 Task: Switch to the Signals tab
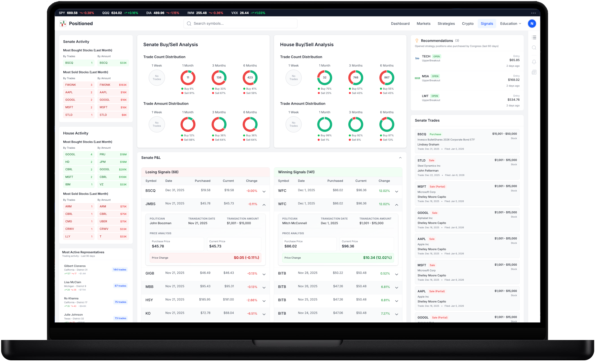487,24
